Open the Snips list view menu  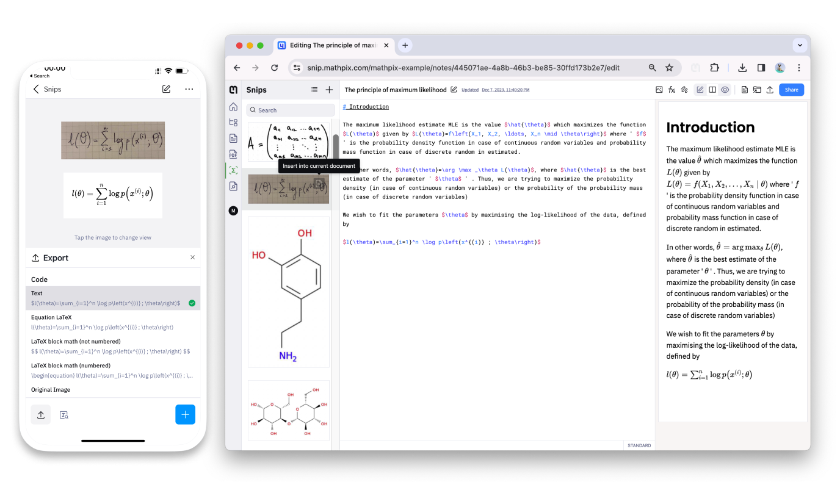coord(314,90)
